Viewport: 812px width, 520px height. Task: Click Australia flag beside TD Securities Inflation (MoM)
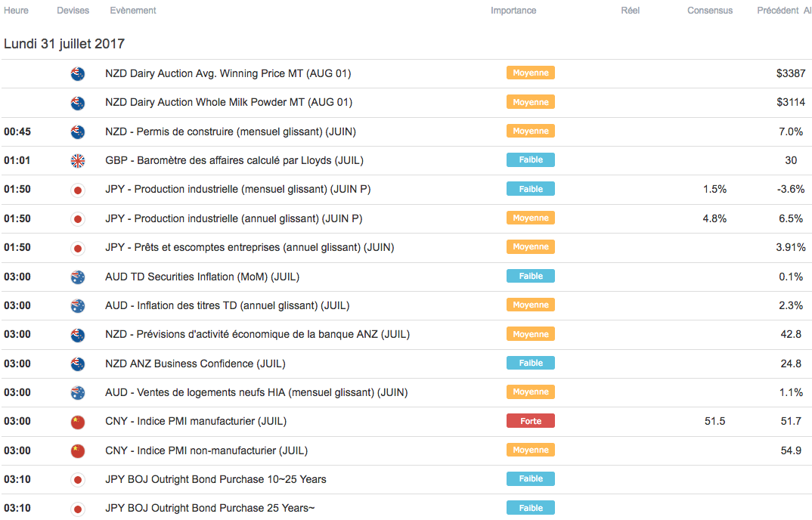point(77,277)
